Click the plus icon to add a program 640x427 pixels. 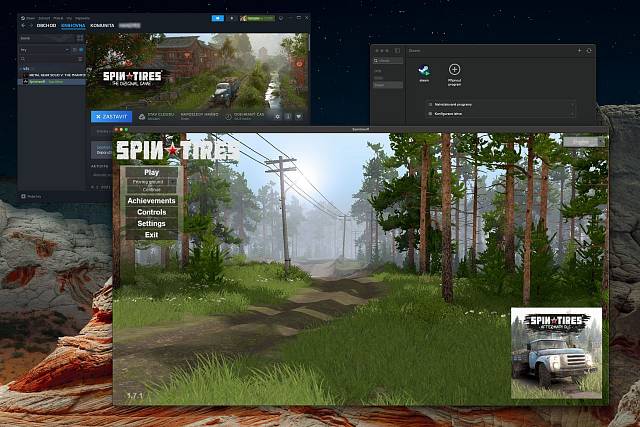pyautogui.click(x=454, y=70)
